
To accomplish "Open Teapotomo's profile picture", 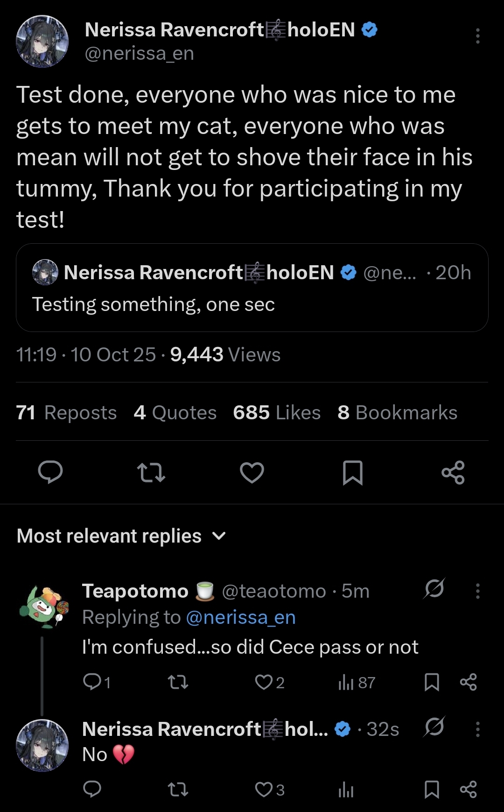I will pyautogui.click(x=42, y=606).
